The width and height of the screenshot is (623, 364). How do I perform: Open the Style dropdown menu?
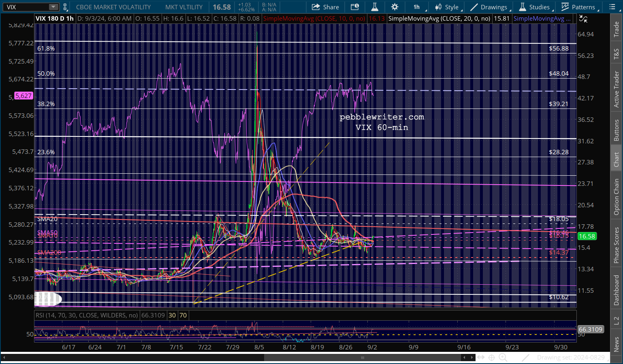[x=447, y=7]
